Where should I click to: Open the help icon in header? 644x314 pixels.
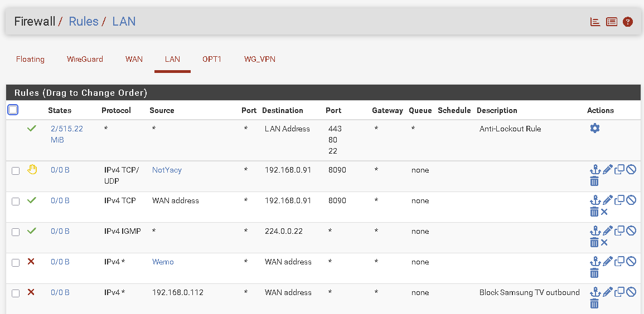[628, 22]
